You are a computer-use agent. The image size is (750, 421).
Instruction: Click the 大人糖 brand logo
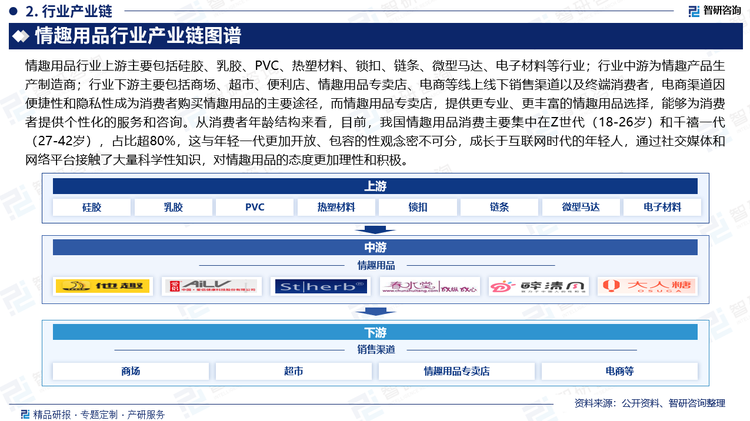647,286
